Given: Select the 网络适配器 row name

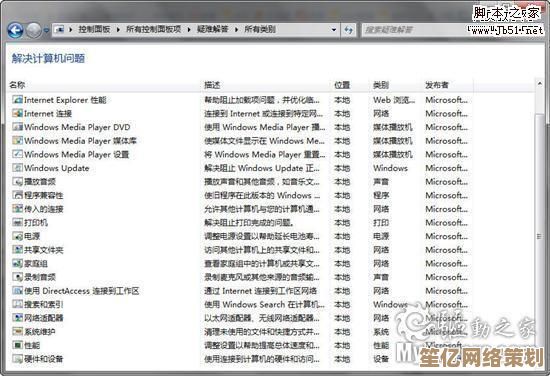Looking at the screenshot, I should click(x=44, y=318).
